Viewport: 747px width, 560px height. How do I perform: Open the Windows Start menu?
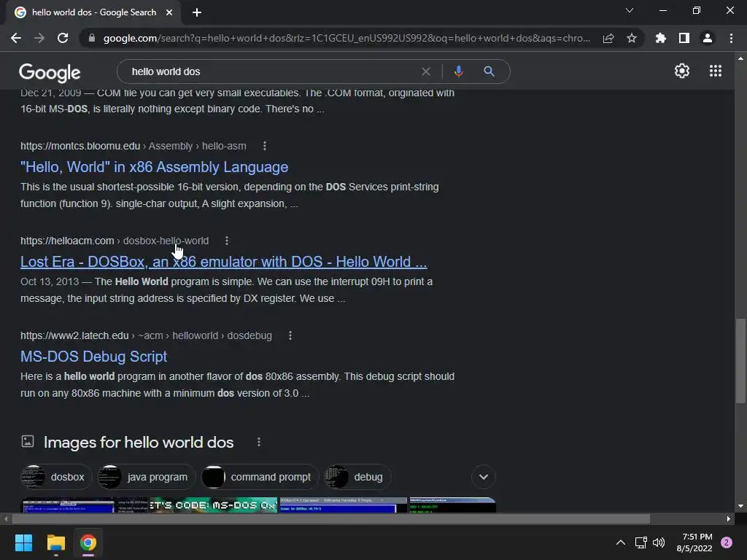(23, 542)
